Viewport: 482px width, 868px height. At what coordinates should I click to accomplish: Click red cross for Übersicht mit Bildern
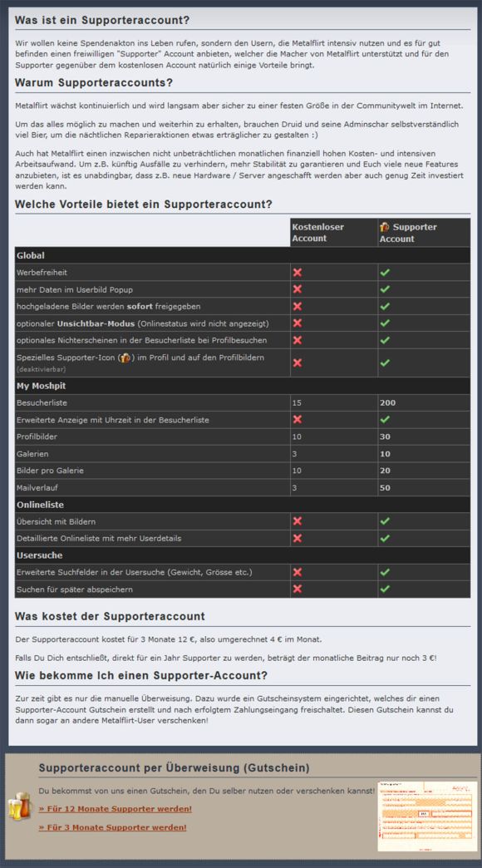pos(298,521)
